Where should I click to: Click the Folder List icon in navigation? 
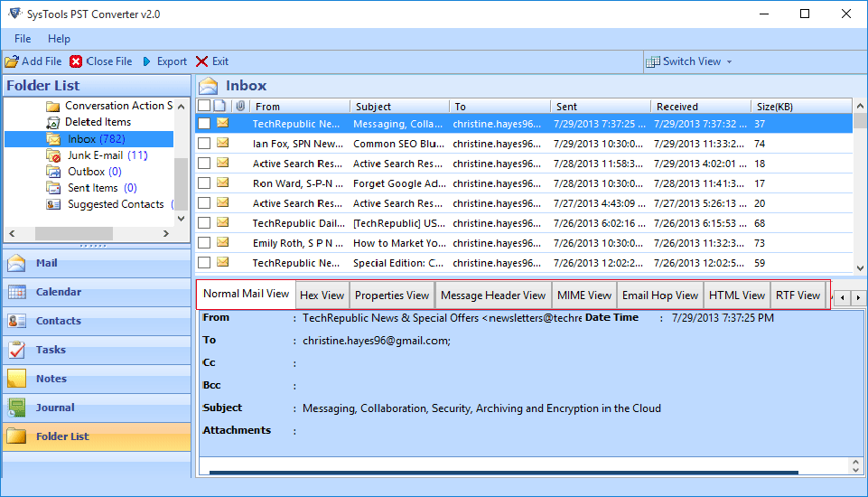pyautogui.click(x=16, y=436)
